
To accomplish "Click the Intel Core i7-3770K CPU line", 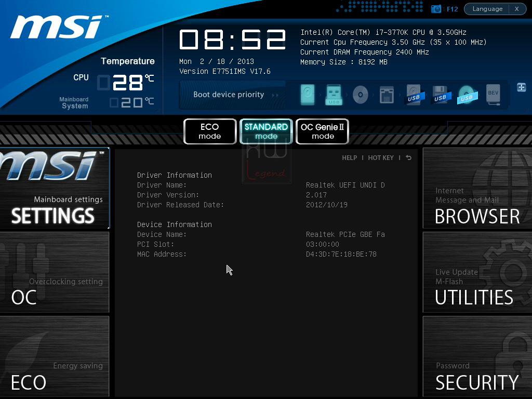I will 383,32.
